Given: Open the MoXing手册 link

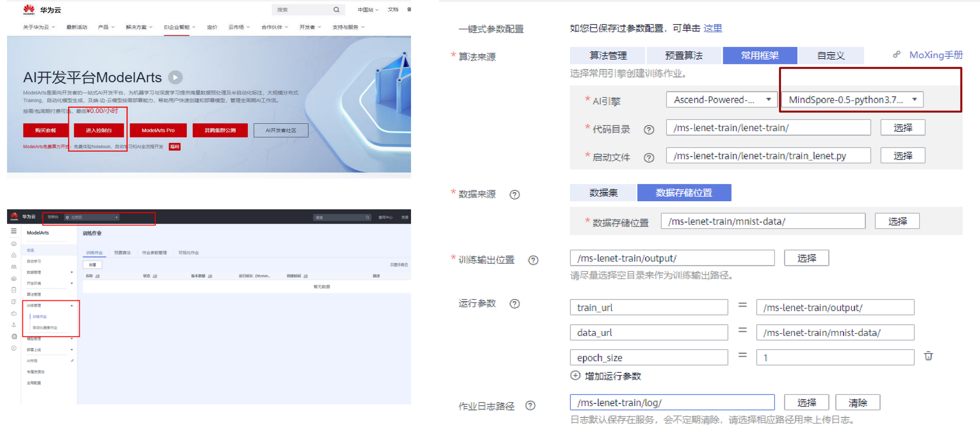Looking at the screenshot, I should point(936,55).
